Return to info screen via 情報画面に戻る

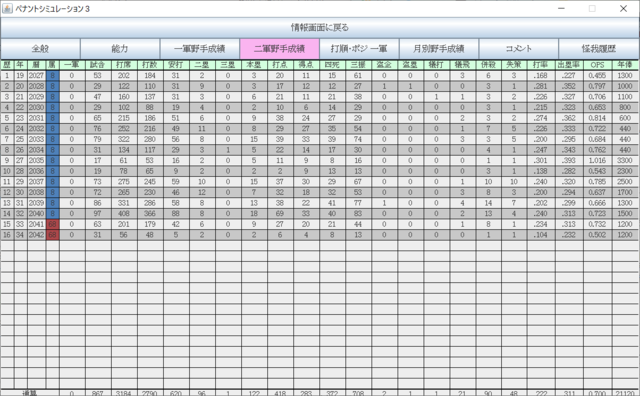click(320, 28)
